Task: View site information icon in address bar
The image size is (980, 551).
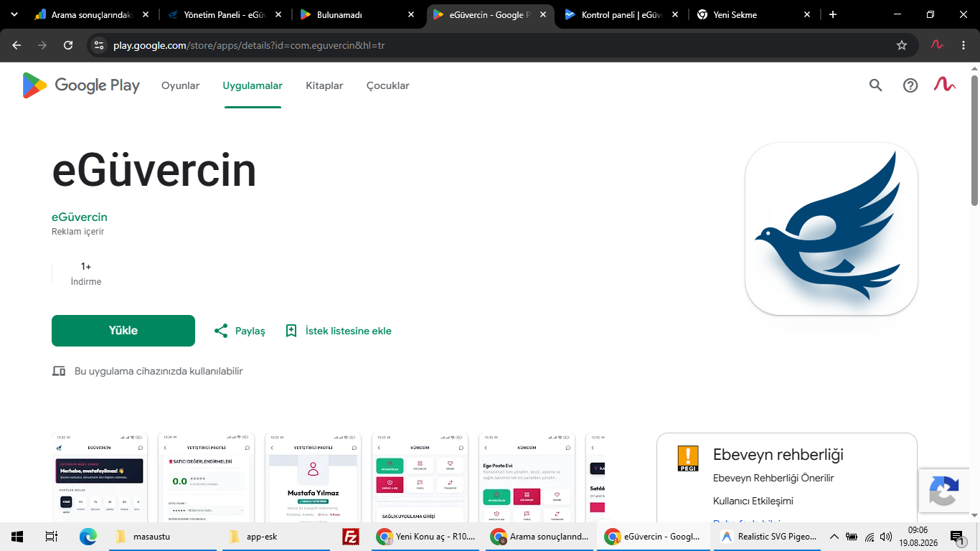Action: pyautogui.click(x=100, y=45)
